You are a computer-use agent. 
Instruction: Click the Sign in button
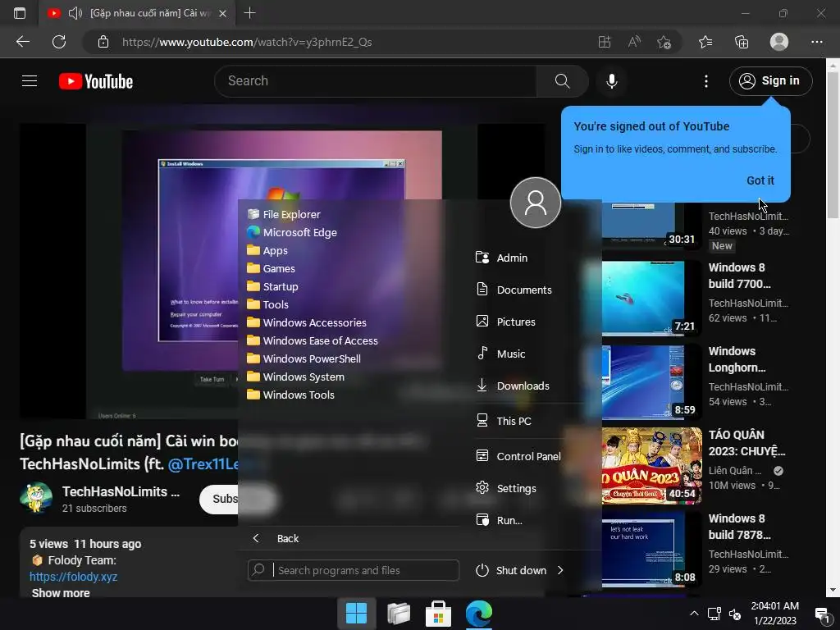pos(770,81)
